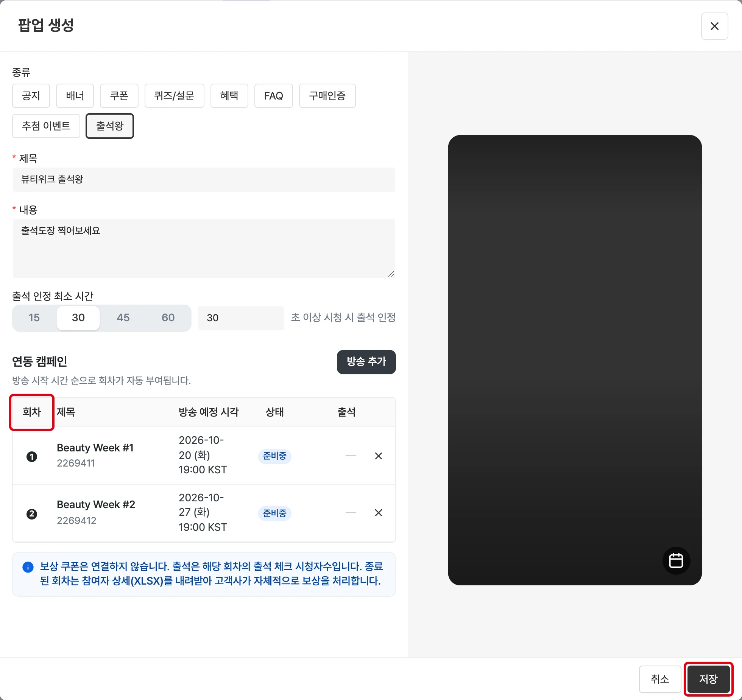Click the round number 2 badge
The height and width of the screenshot is (700, 742).
[x=32, y=514]
